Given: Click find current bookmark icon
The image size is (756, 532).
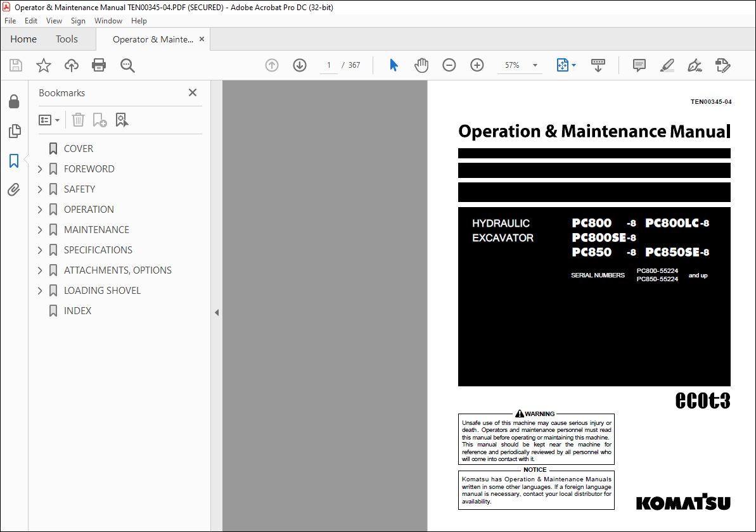Looking at the screenshot, I should (122, 120).
